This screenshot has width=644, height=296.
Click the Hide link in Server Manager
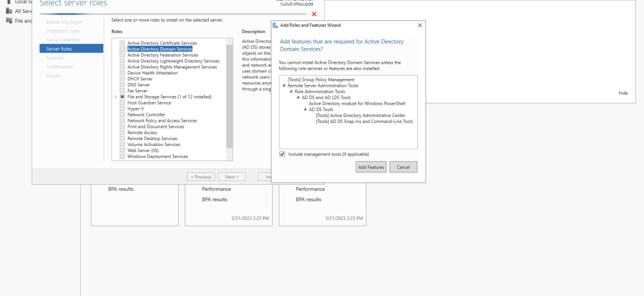[x=623, y=93]
